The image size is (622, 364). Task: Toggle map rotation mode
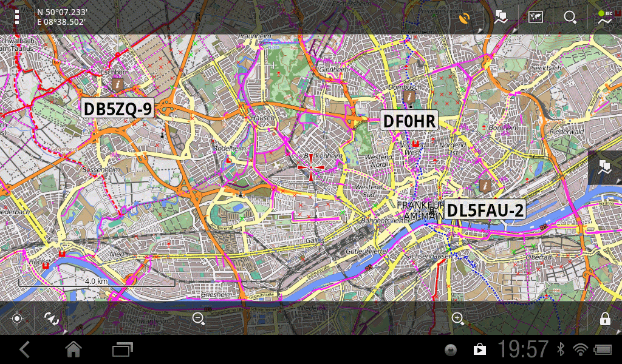[x=52, y=318]
